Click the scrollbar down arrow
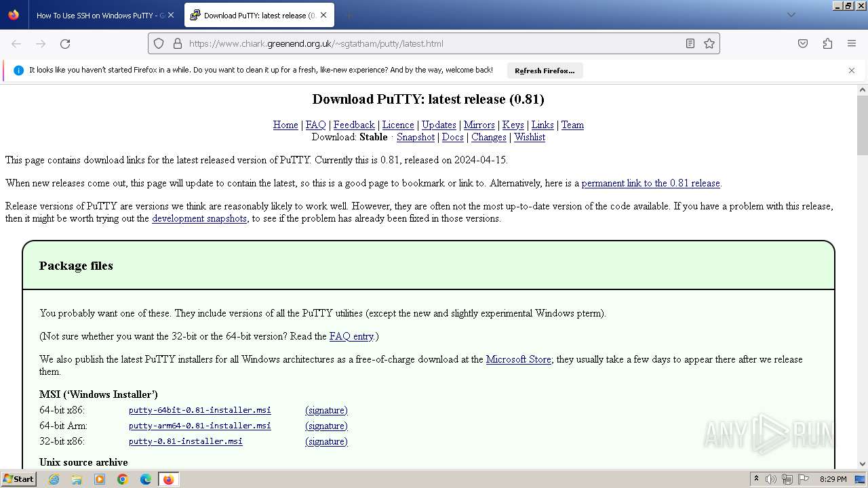 [x=863, y=464]
